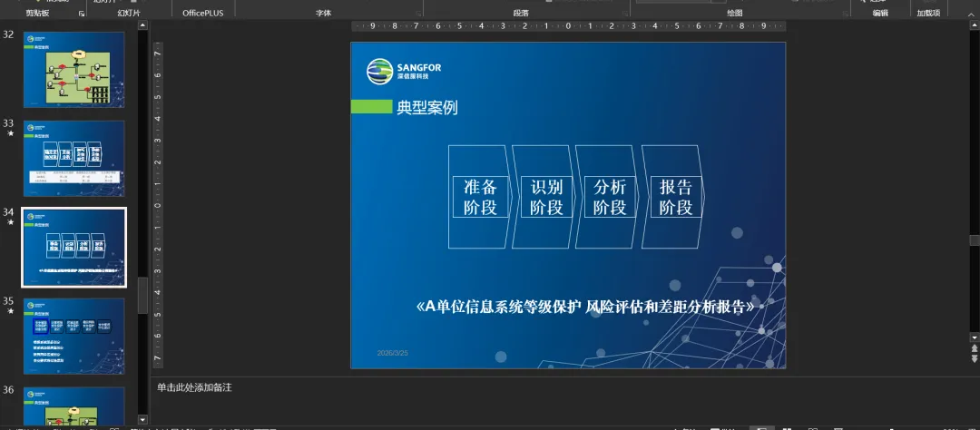This screenshot has width=980, height=430.
Task: Go to previous slide with double-up arrow
Action: [975, 348]
